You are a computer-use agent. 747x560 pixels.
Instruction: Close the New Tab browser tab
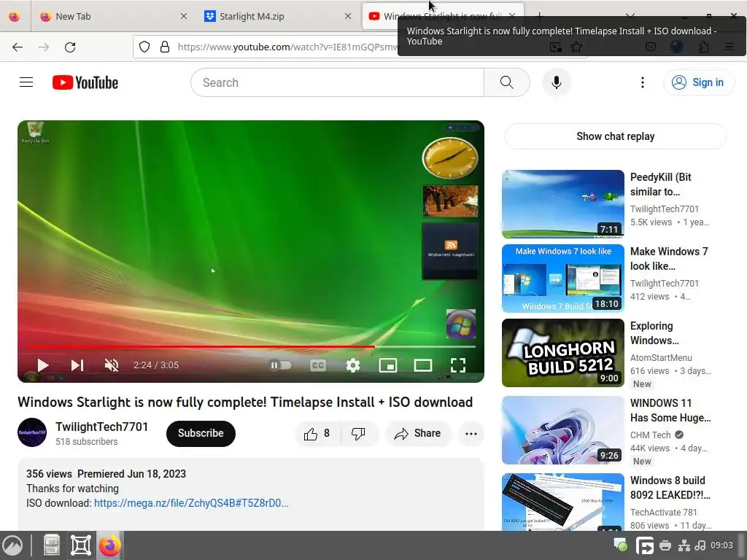[184, 16]
